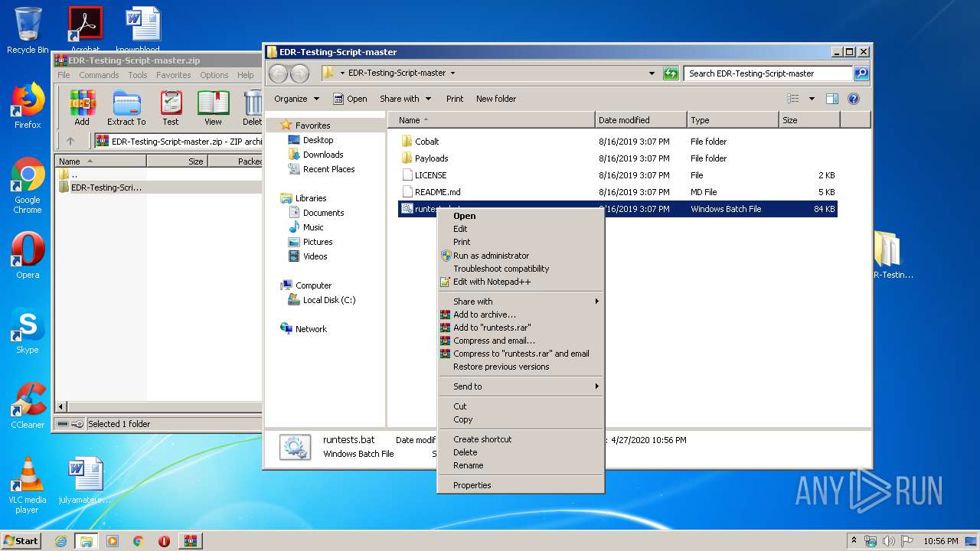Choose Run as administrator from context menu
980x551 pixels.
(491, 256)
